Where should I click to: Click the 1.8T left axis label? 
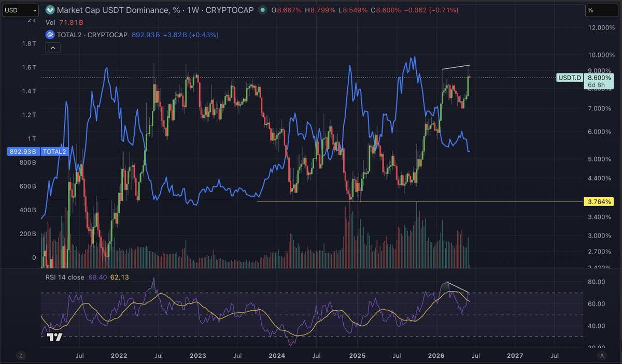click(x=29, y=44)
